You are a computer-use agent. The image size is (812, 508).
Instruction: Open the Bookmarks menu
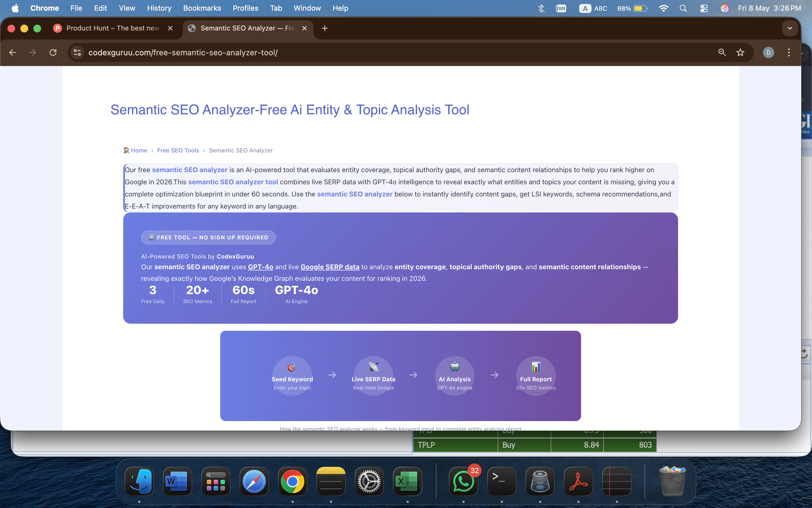coord(202,8)
